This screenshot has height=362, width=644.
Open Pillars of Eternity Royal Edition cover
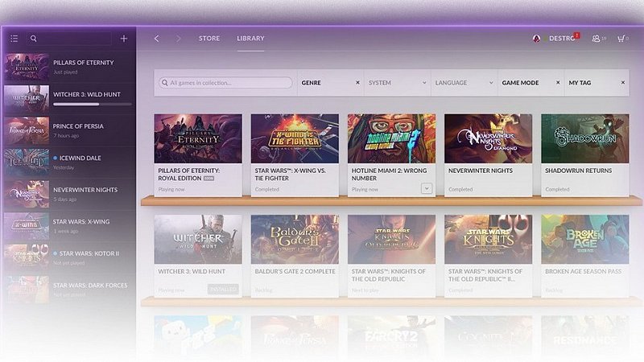click(x=198, y=138)
